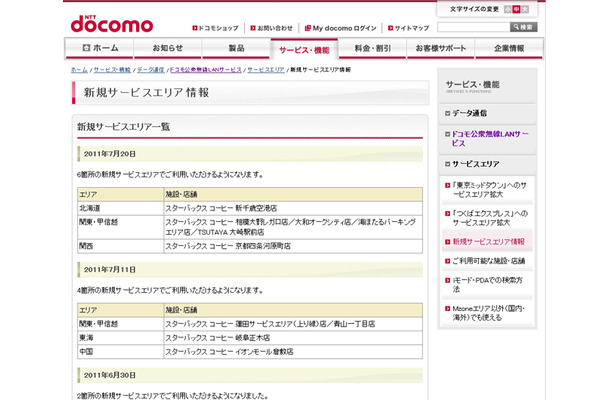This screenshot has width=610, height=400.
Task: Open データ通信 in sidebar
Action: pos(487,113)
